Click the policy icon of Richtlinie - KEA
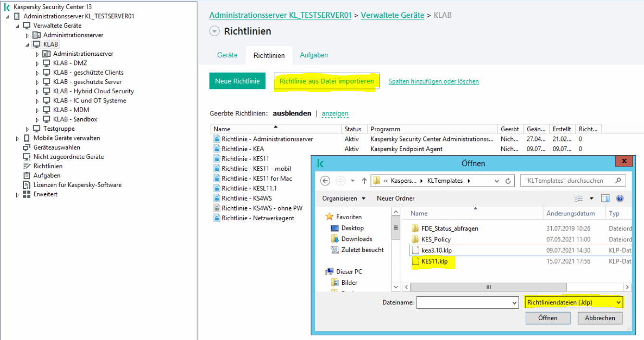Viewport: 644px width, 340px height. click(x=217, y=149)
